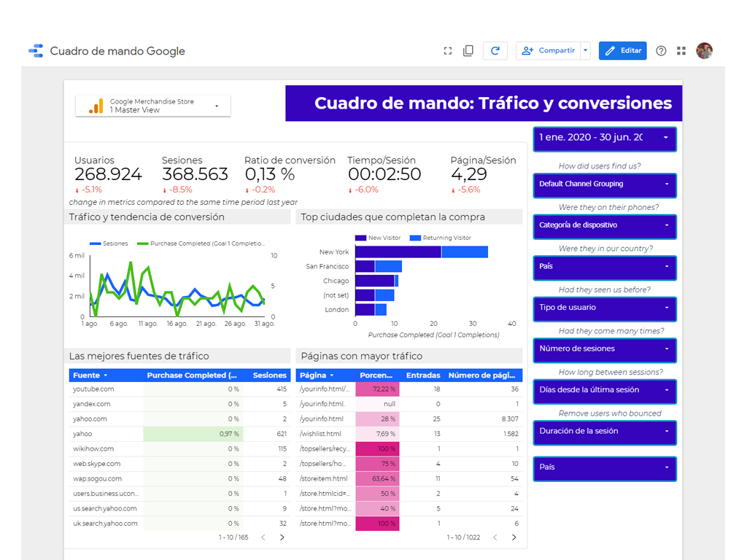Open the Google apps grid icon
The image size is (747, 560).
pos(681,51)
